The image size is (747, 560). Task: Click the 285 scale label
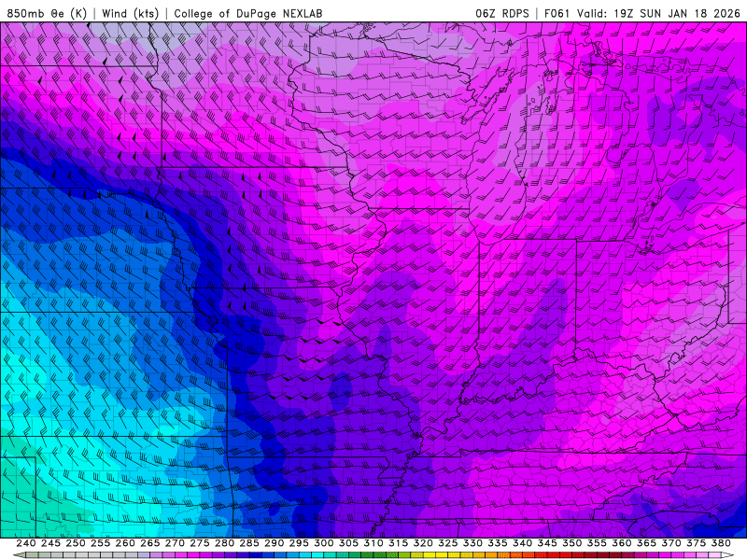(x=248, y=543)
